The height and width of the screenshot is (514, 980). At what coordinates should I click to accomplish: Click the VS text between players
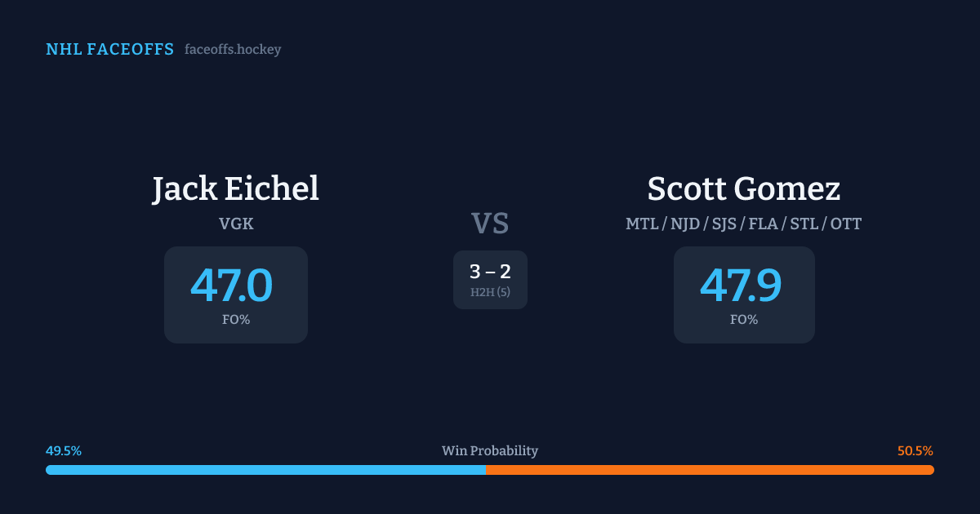pos(490,224)
